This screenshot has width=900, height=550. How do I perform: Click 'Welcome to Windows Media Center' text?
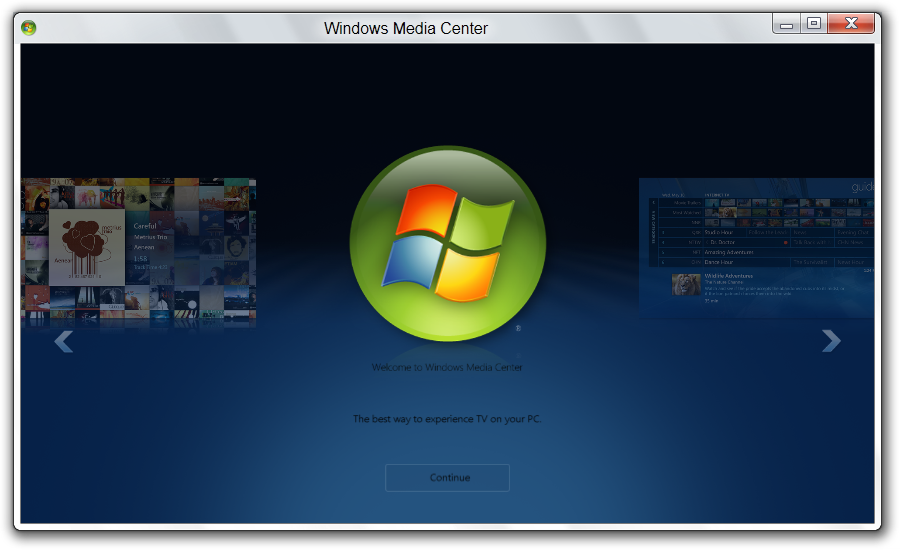coord(447,367)
